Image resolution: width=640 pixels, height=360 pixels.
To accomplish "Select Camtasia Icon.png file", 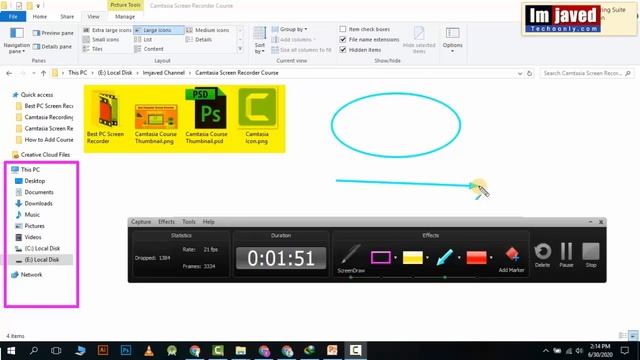I will tap(257, 116).
